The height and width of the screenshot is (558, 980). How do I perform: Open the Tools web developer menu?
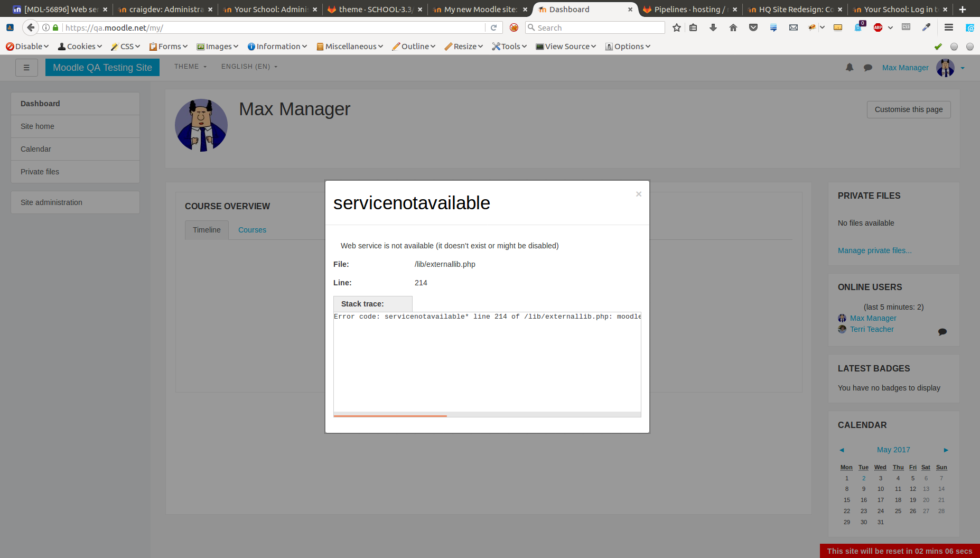509,46
